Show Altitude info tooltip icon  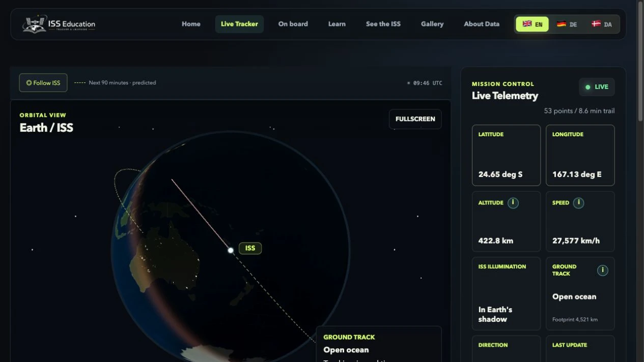[x=513, y=203]
